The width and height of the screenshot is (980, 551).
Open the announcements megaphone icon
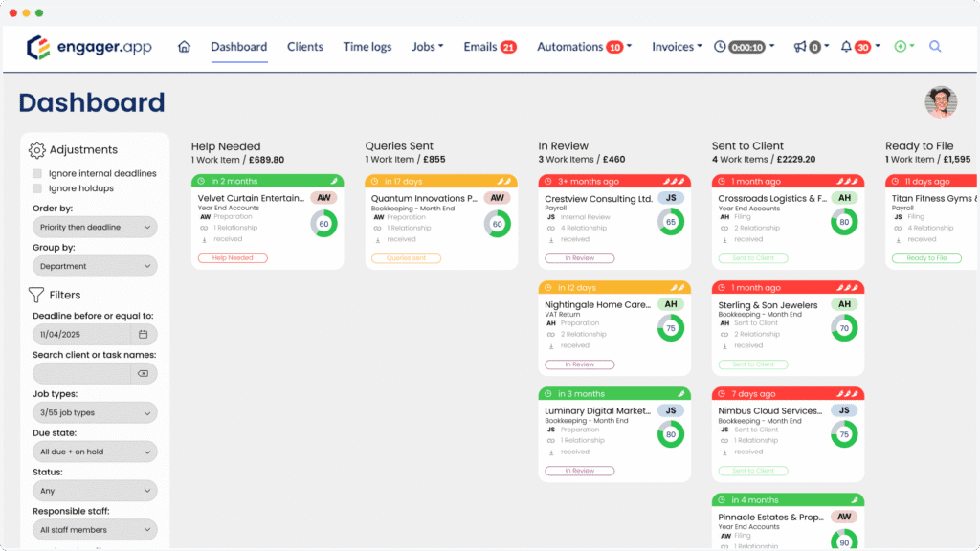800,47
